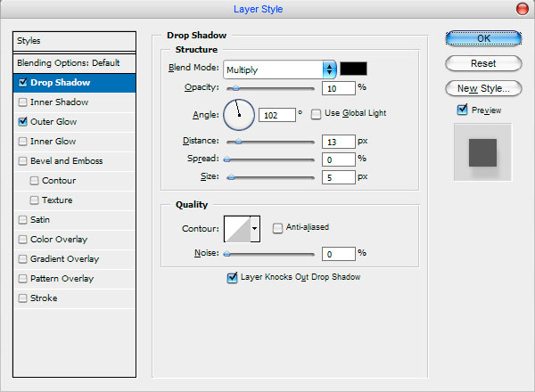Toggle the Preview checkbox
The height and width of the screenshot is (392, 535).
[x=462, y=110]
